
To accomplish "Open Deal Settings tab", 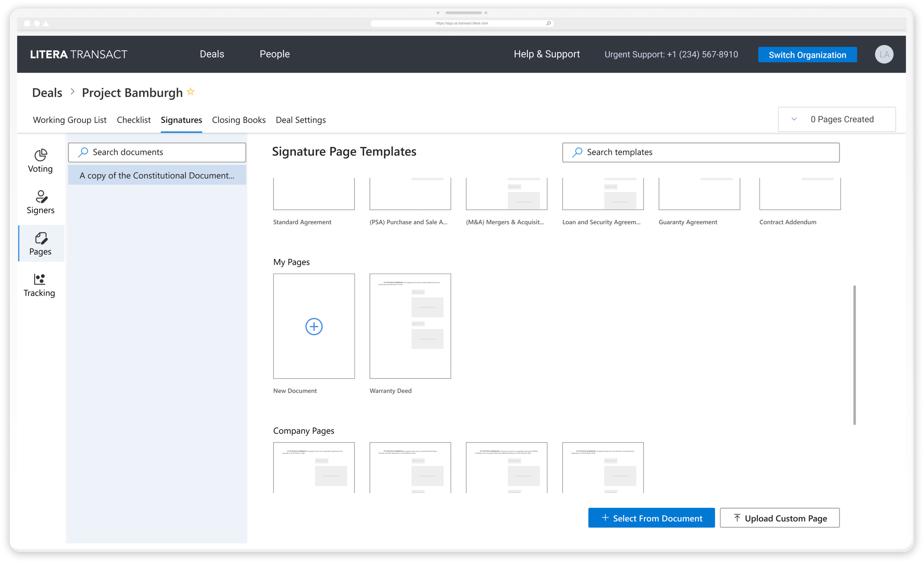I will click(x=300, y=120).
